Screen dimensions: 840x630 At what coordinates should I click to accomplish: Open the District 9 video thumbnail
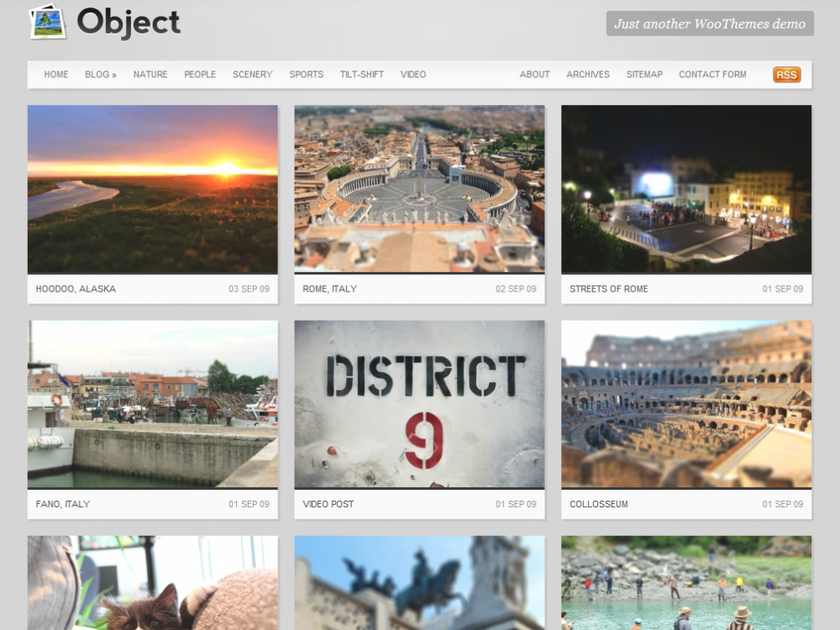419,405
